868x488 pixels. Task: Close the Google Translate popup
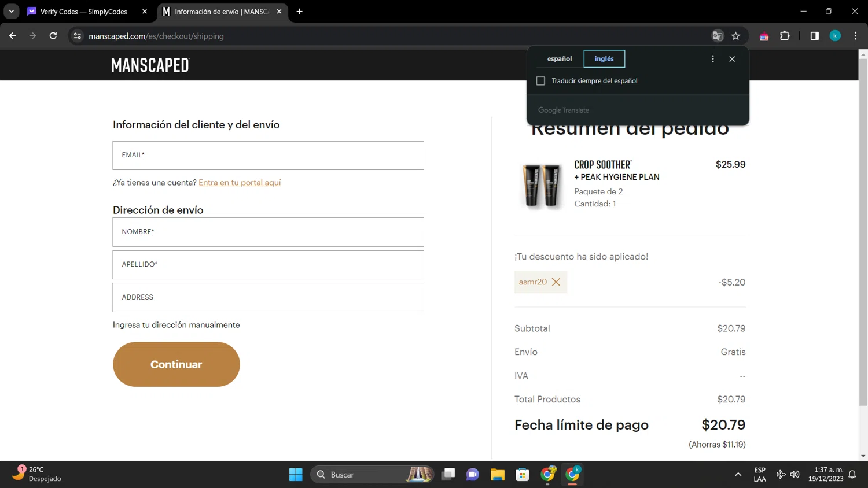click(x=732, y=59)
